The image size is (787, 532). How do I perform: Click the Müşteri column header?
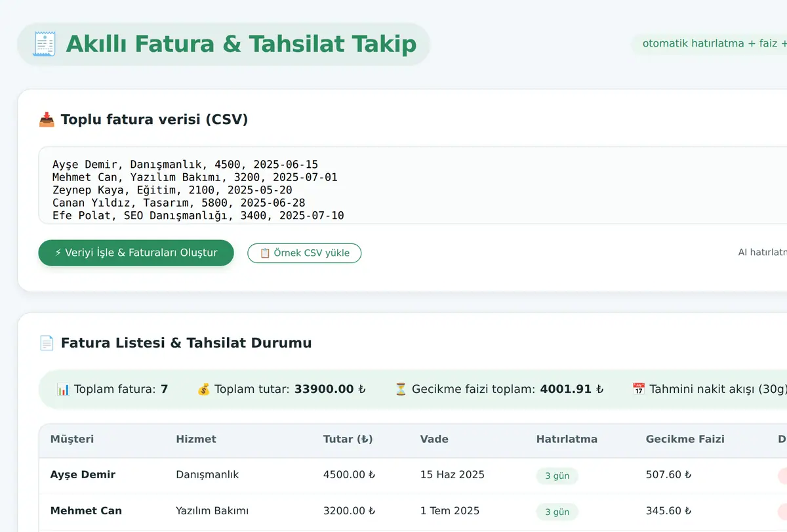[x=73, y=439]
